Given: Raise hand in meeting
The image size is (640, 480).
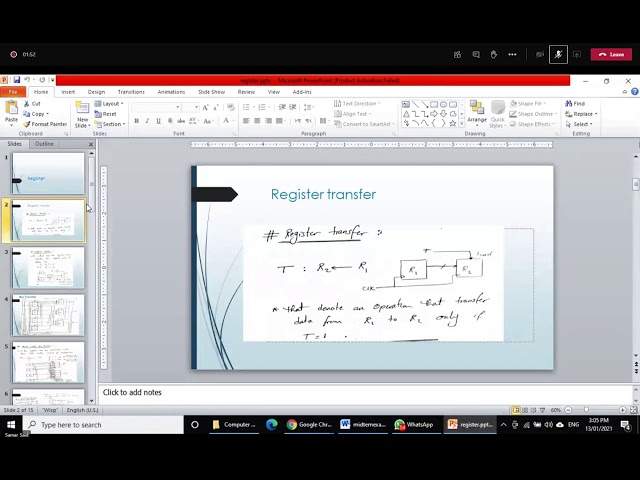Looking at the screenshot, I should (x=494, y=54).
